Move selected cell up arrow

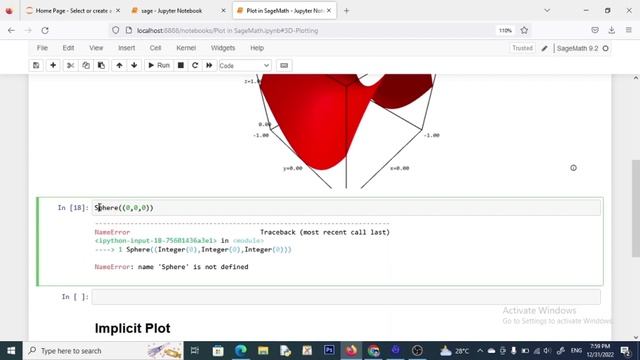pos(119,65)
